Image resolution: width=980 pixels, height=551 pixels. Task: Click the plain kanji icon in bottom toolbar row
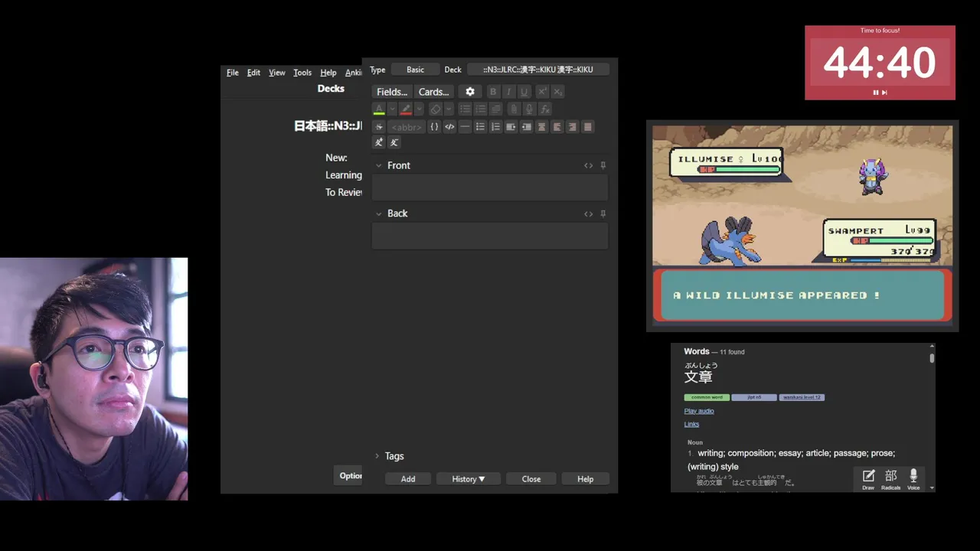point(394,142)
